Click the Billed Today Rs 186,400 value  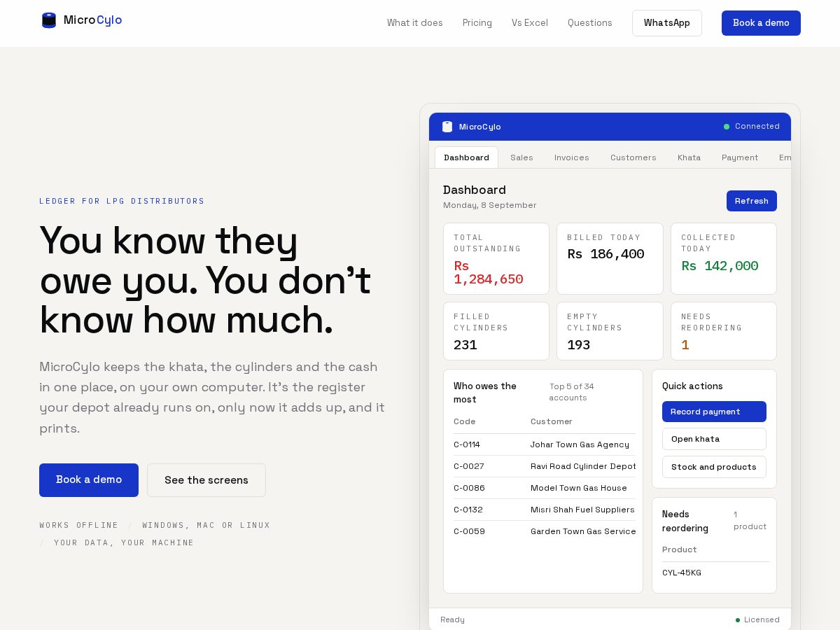tap(605, 254)
